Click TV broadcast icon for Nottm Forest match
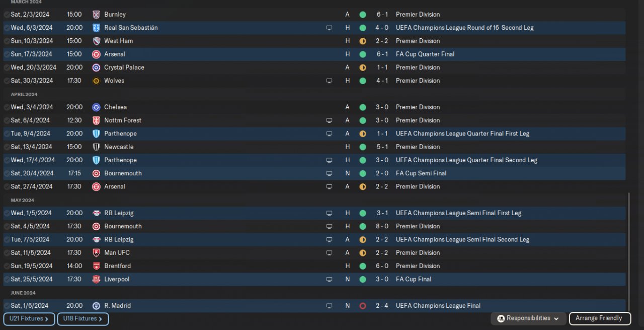This screenshot has width=644, height=330. click(329, 120)
